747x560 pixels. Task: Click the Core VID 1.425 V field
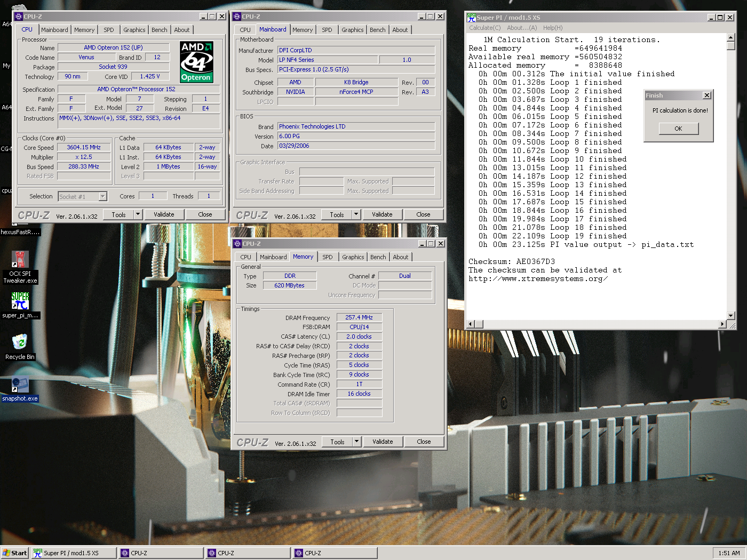coord(150,76)
